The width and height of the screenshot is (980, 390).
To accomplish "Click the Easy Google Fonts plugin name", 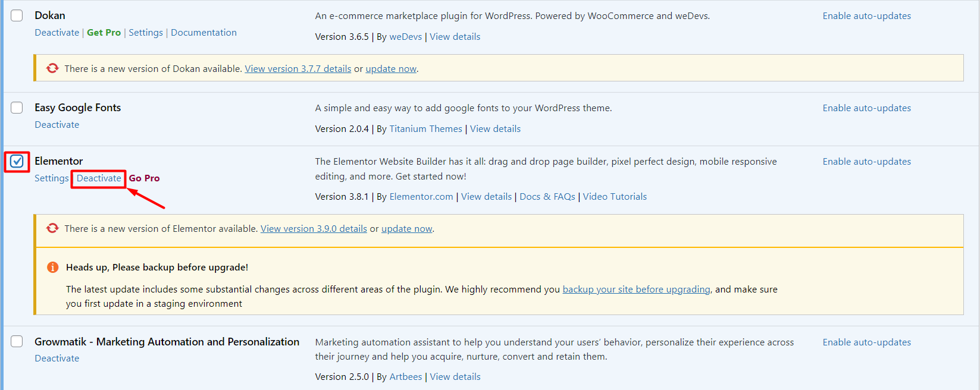I will point(77,108).
